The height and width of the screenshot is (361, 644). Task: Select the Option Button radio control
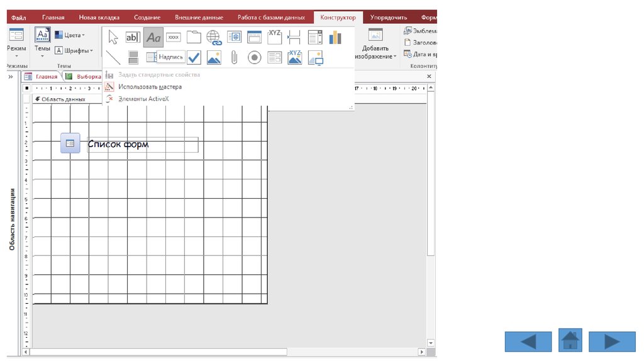pyautogui.click(x=254, y=58)
